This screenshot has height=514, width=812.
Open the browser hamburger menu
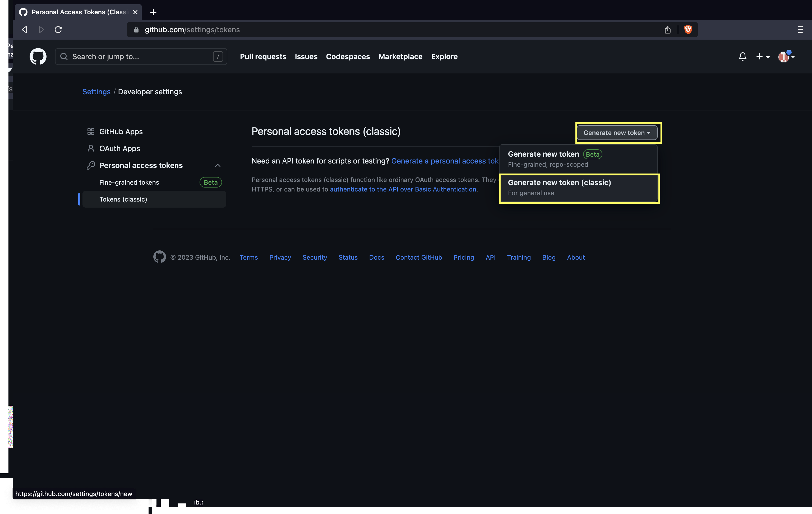click(800, 30)
